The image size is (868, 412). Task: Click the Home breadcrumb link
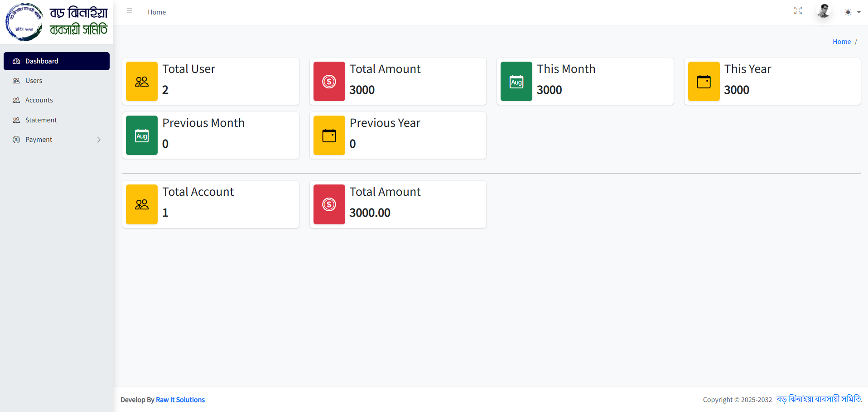click(x=842, y=42)
